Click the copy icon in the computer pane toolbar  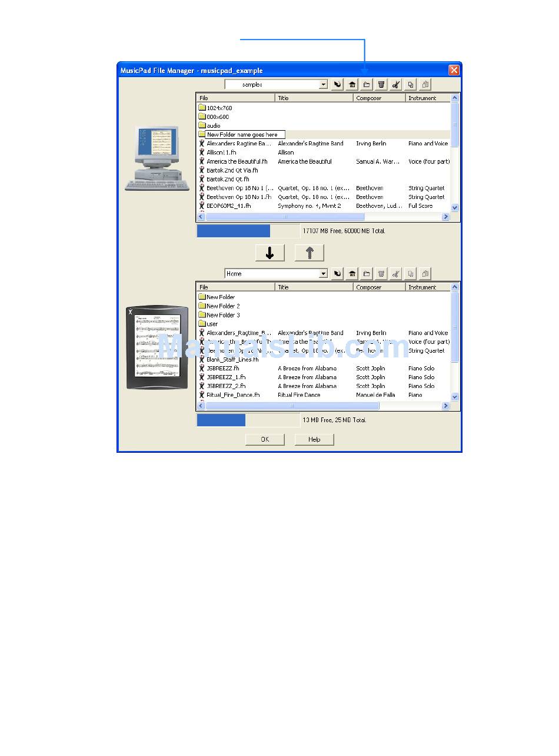411,85
